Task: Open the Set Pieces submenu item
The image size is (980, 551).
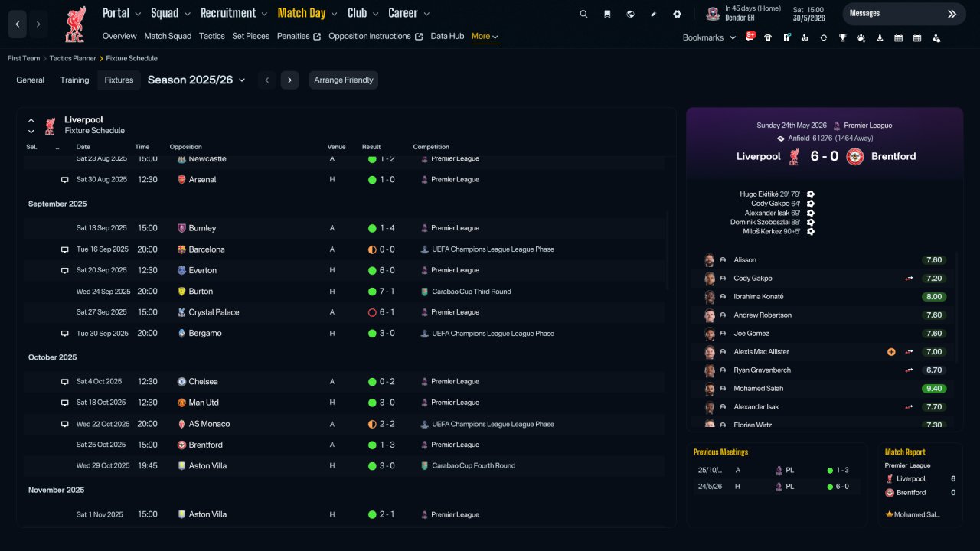Action: click(x=251, y=36)
